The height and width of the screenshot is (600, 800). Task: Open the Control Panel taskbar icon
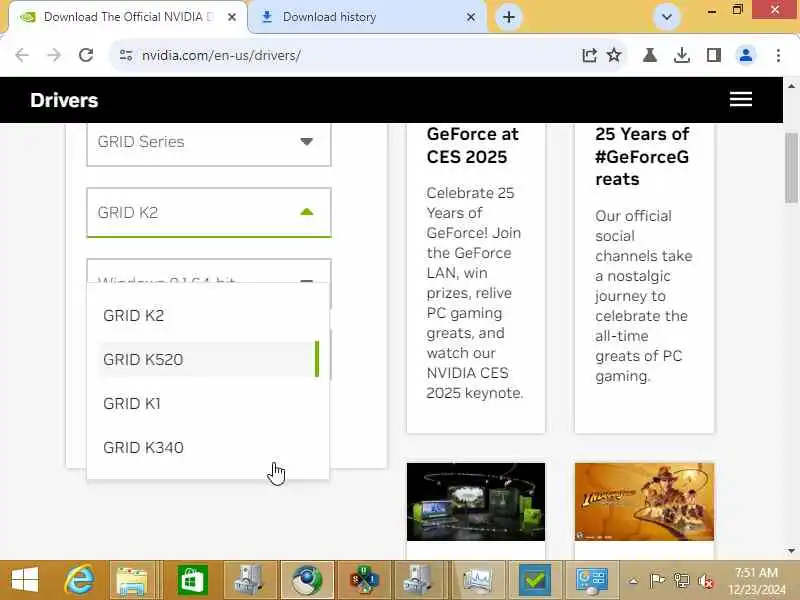point(592,580)
